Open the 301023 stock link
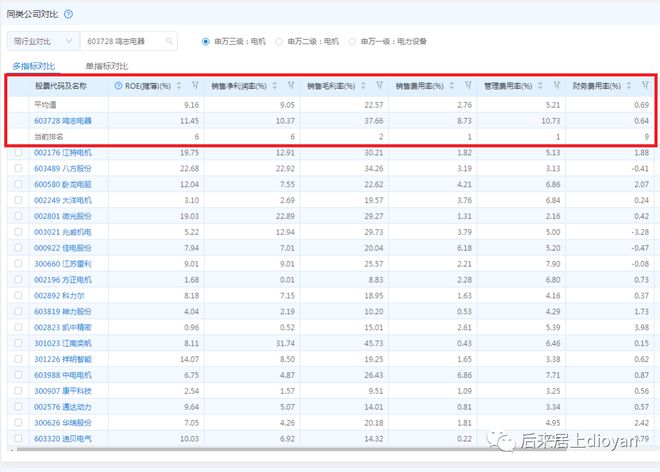 (x=63, y=343)
